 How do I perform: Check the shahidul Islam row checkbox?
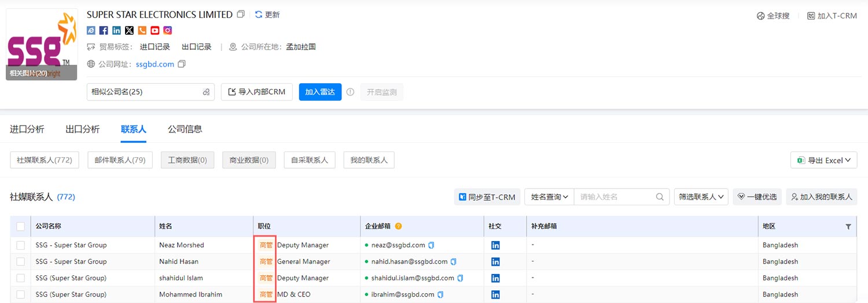[x=21, y=278]
